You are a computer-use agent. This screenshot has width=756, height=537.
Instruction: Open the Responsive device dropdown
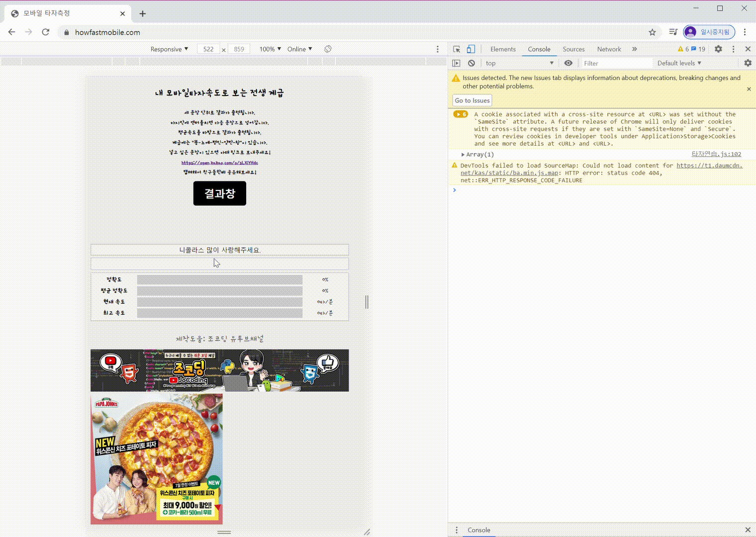click(169, 49)
